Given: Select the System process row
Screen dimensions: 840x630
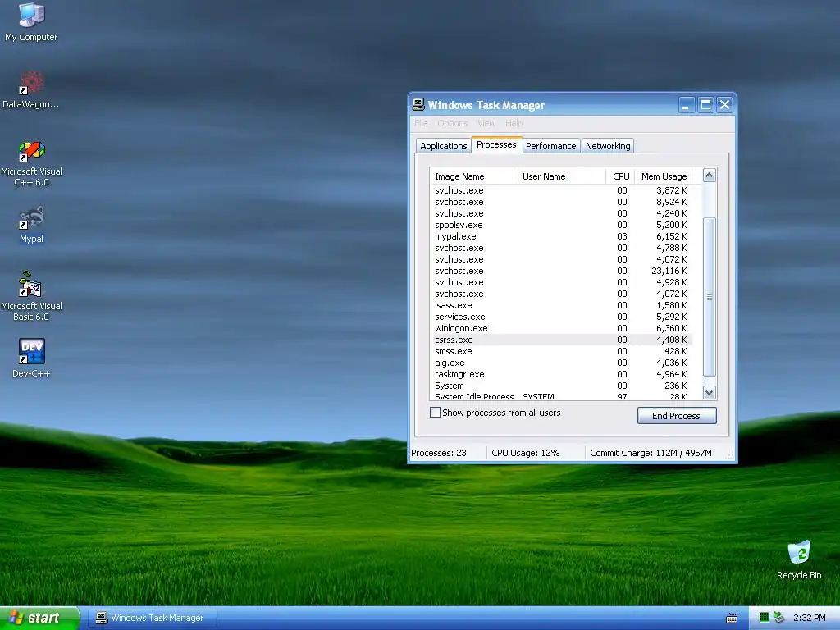Looking at the screenshot, I should (561, 386).
